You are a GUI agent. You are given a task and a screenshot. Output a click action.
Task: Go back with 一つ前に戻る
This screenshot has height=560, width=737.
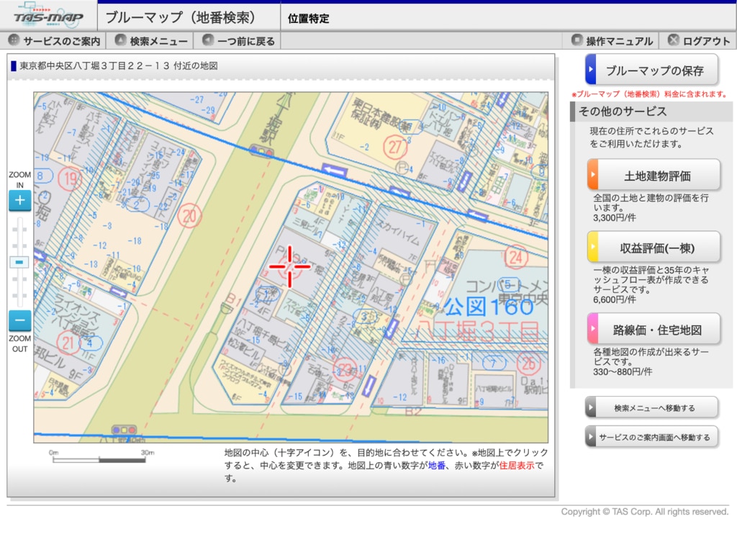click(238, 41)
